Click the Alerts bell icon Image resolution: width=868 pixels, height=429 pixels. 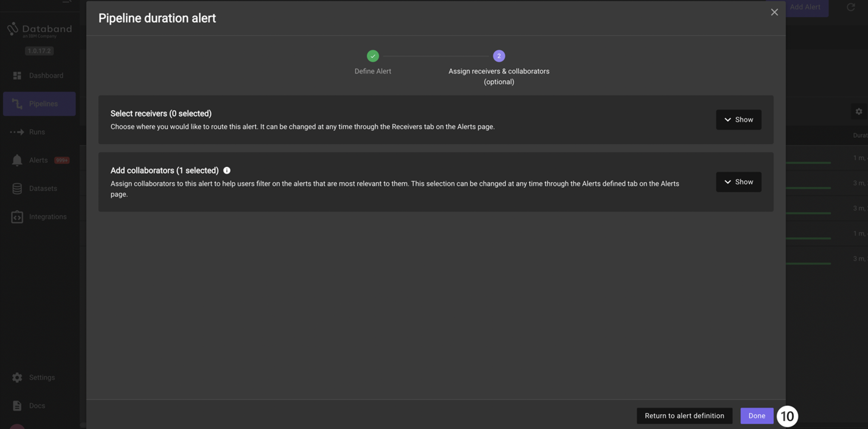point(17,160)
